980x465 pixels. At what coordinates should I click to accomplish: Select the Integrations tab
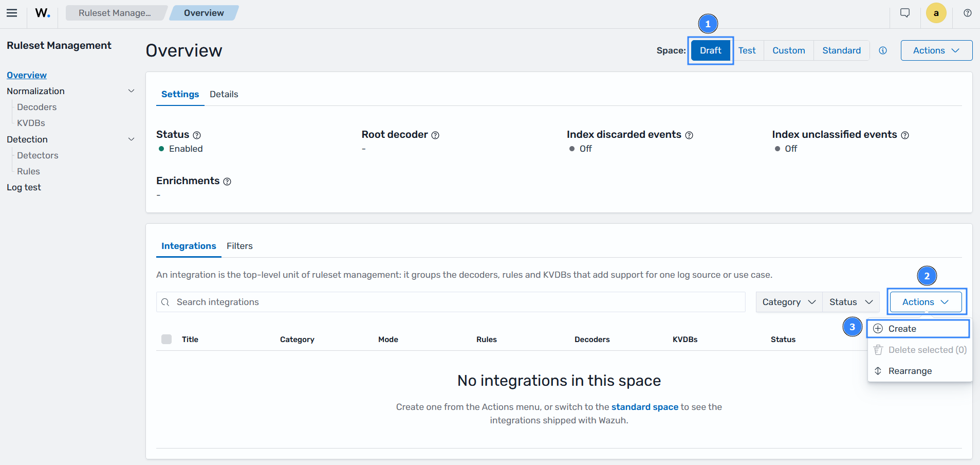189,246
